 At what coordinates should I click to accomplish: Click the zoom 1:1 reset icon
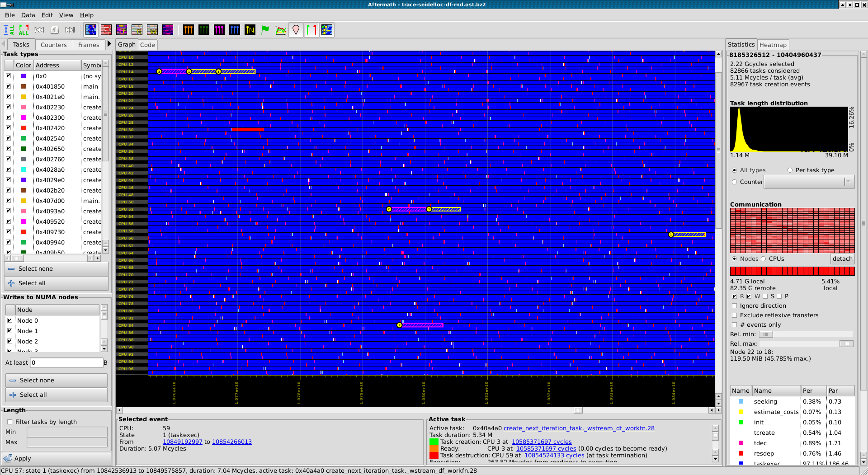[x=55, y=30]
